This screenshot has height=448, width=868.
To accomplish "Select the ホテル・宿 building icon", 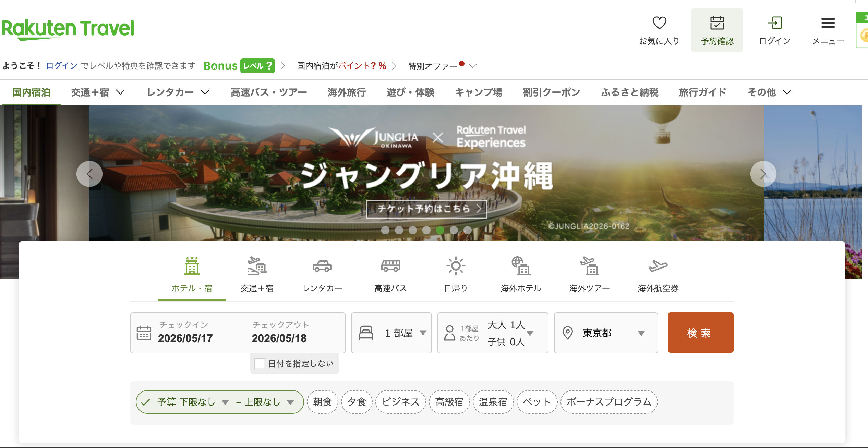I will [x=192, y=265].
